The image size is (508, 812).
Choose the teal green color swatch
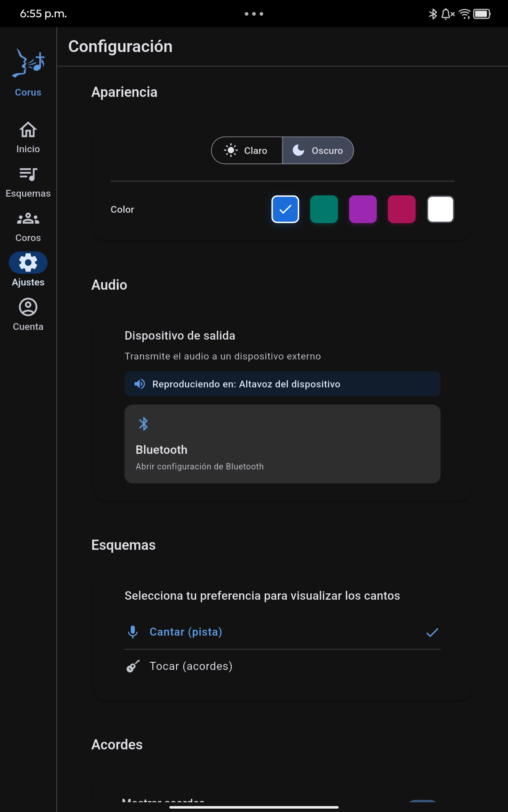tap(324, 209)
